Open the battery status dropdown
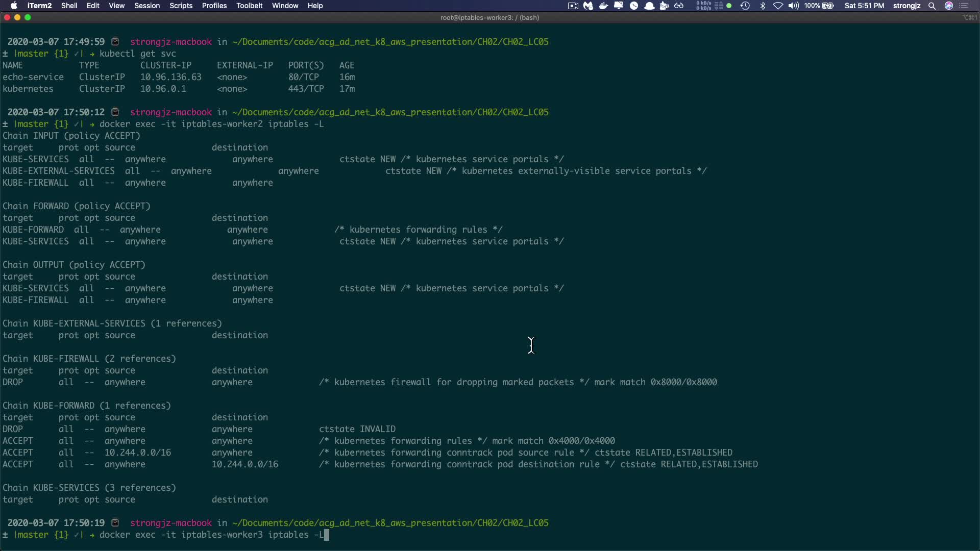Screen dimensions: 980x551 (819, 6)
